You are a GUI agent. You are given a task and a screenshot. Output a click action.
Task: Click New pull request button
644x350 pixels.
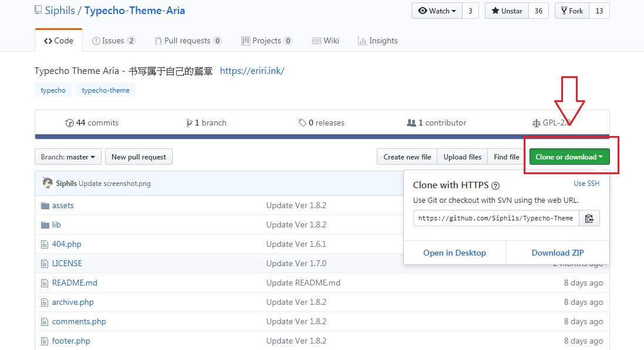click(x=139, y=157)
